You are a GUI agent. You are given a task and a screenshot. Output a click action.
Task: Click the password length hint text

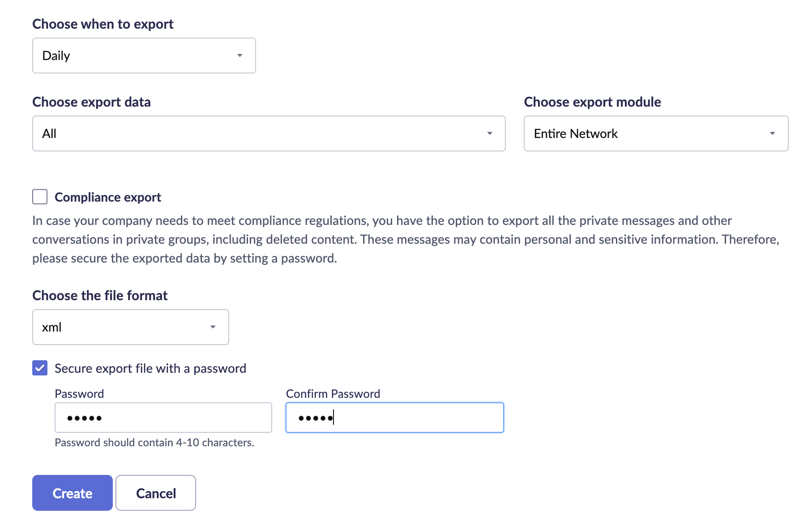[x=154, y=443]
